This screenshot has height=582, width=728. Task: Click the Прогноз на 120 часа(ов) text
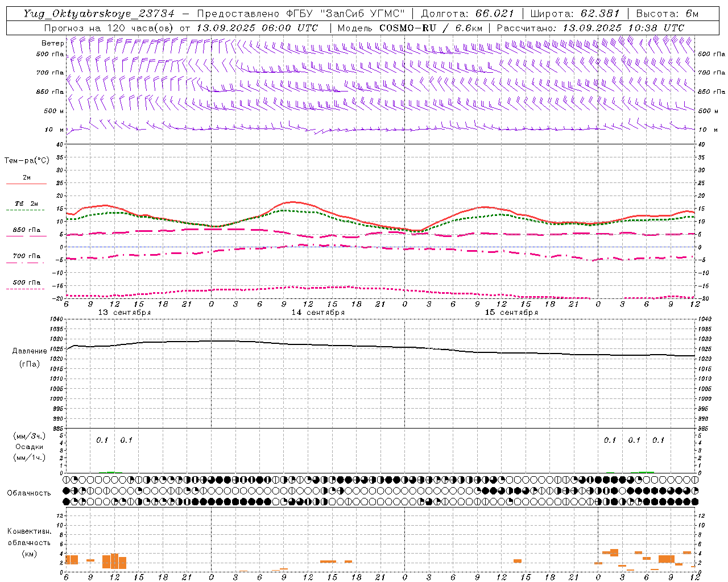(x=109, y=28)
